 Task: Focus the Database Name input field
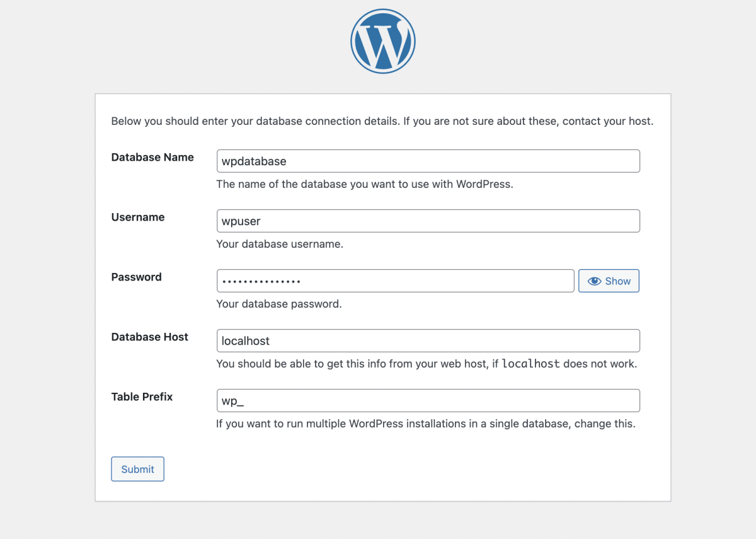[428, 161]
